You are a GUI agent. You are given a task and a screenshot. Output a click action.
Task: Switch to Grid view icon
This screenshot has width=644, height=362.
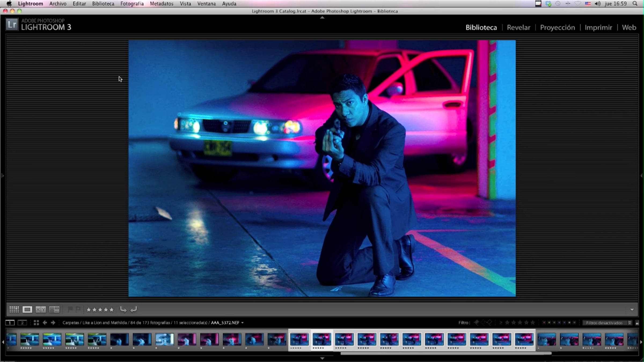tap(14, 310)
